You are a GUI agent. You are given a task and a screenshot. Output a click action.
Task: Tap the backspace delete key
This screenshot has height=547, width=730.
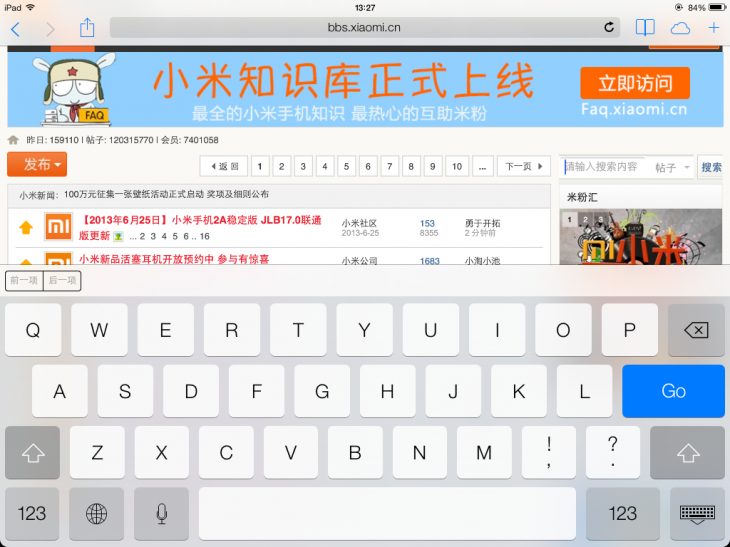[696, 330]
